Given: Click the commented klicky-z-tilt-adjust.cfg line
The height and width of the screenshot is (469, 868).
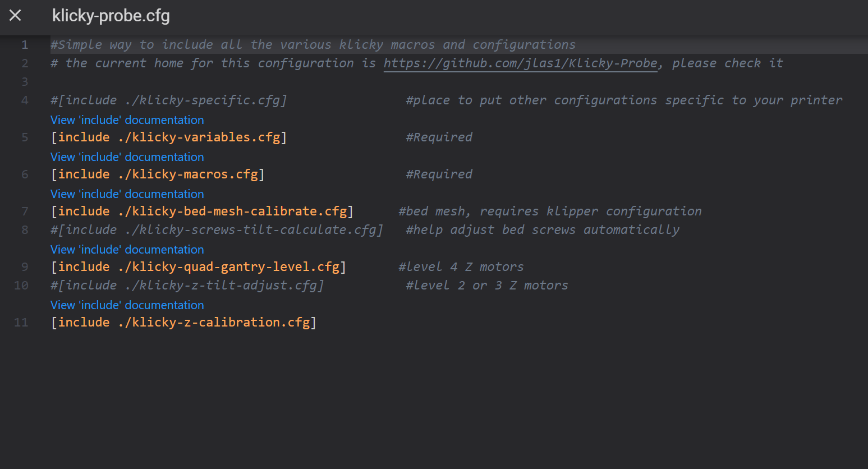Looking at the screenshot, I should coord(187,285).
